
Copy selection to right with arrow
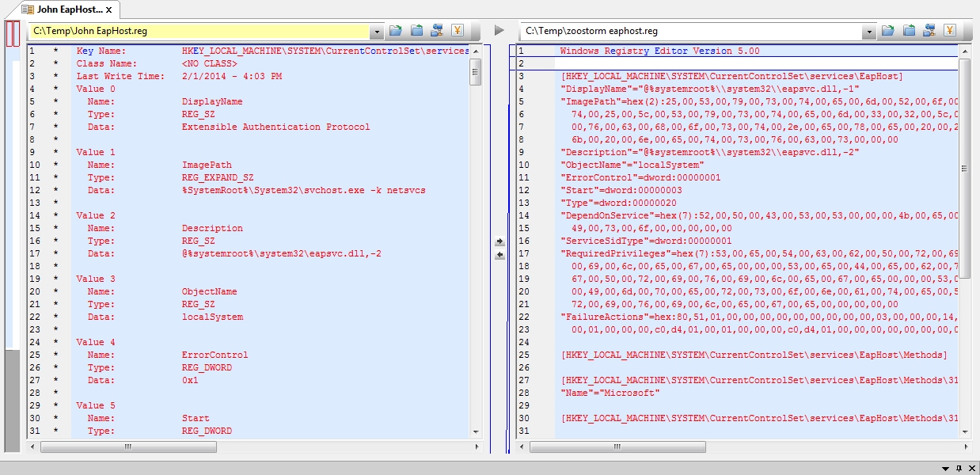click(499, 241)
